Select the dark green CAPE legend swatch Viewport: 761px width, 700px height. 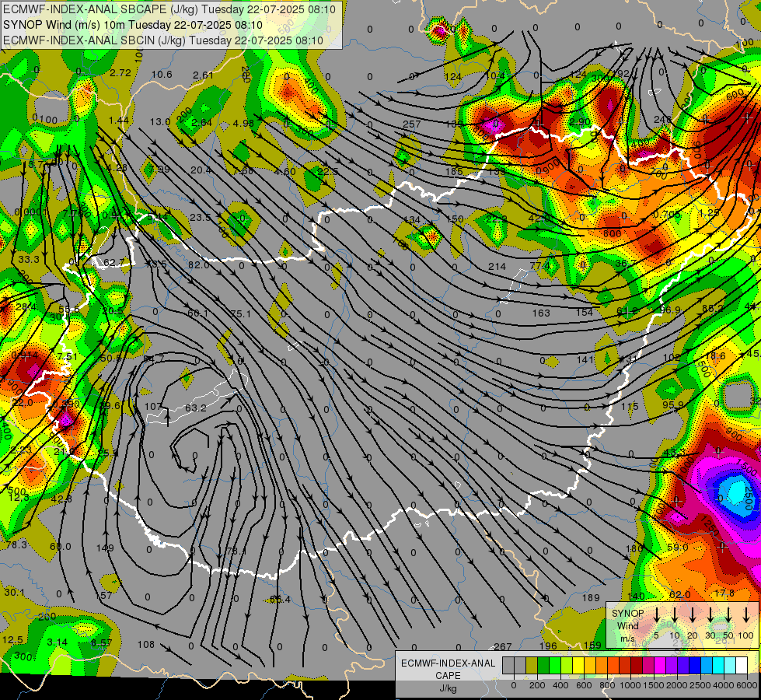pyautogui.click(x=543, y=665)
